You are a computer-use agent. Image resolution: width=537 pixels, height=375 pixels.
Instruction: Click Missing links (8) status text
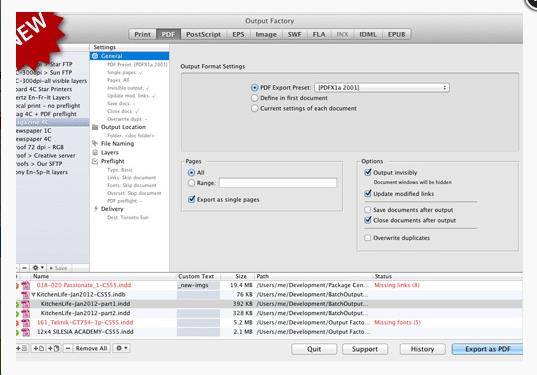[397, 285]
